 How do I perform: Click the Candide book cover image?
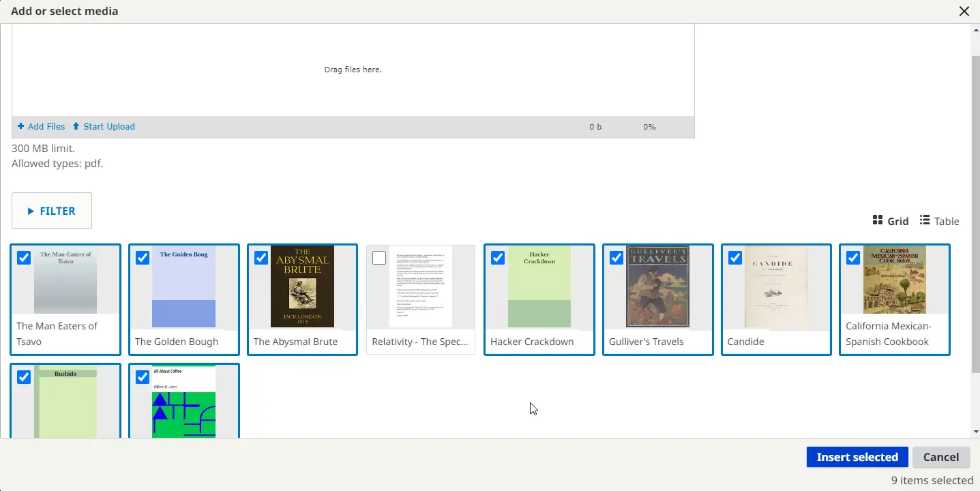pyautogui.click(x=776, y=286)
